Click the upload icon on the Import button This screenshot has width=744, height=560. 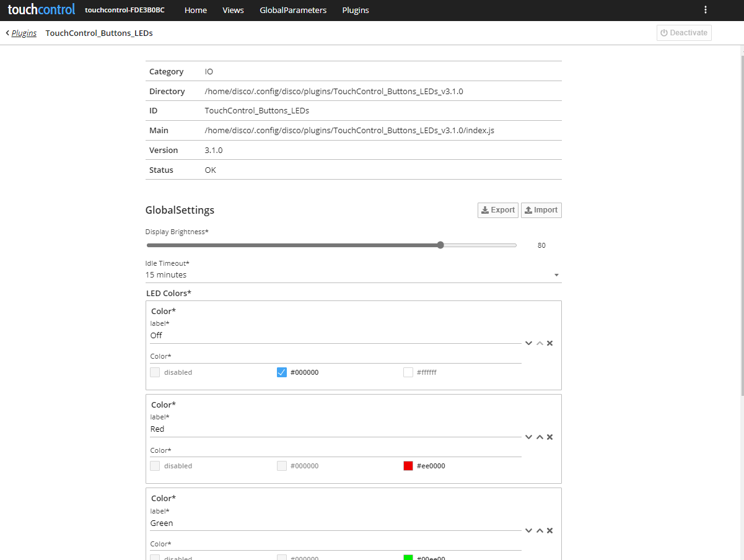pos(528,210)
